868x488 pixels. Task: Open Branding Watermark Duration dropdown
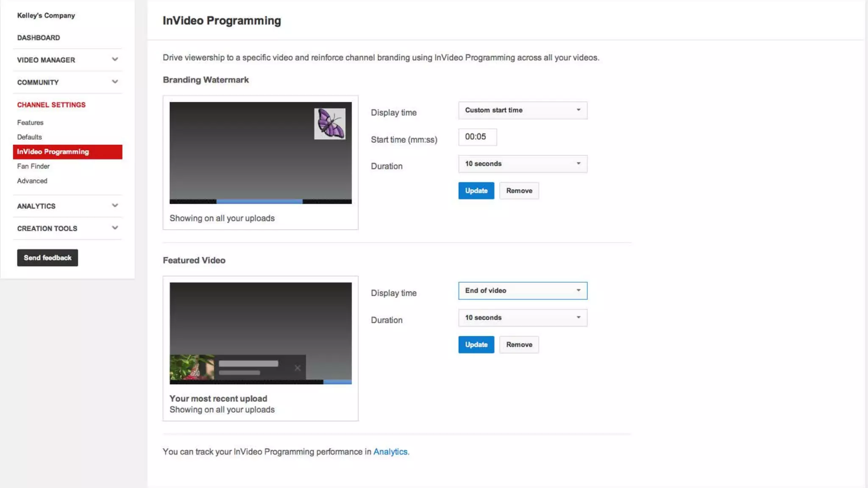pos(522,164)
